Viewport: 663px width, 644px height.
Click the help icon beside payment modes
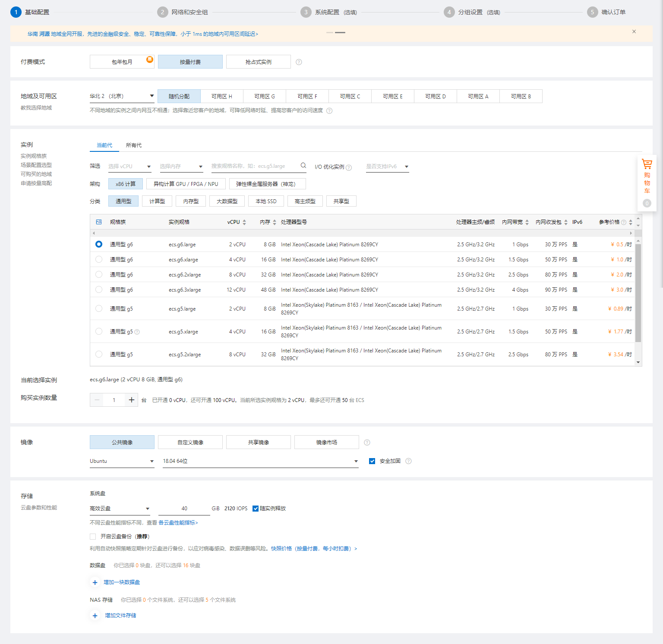pyautogui.click(x=299, y=62)
